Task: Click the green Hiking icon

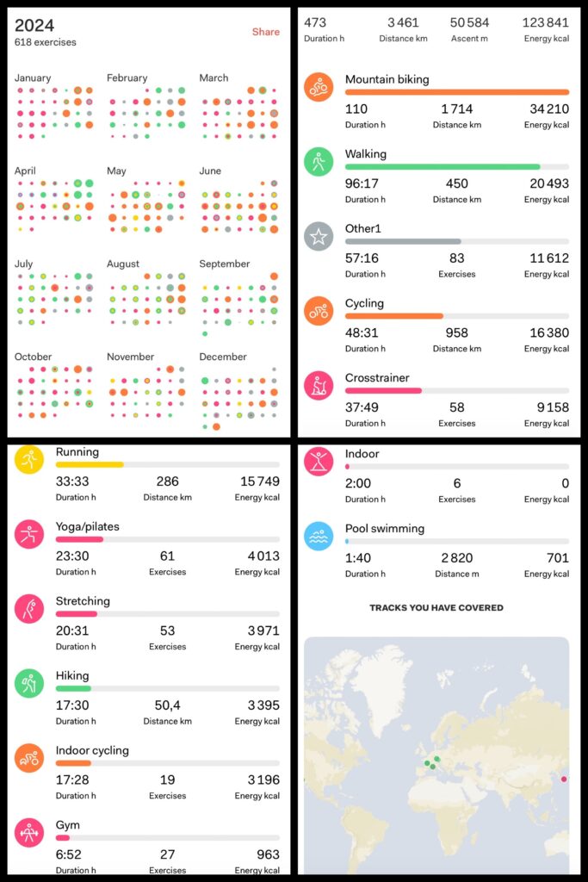Action: pos(29,683)
